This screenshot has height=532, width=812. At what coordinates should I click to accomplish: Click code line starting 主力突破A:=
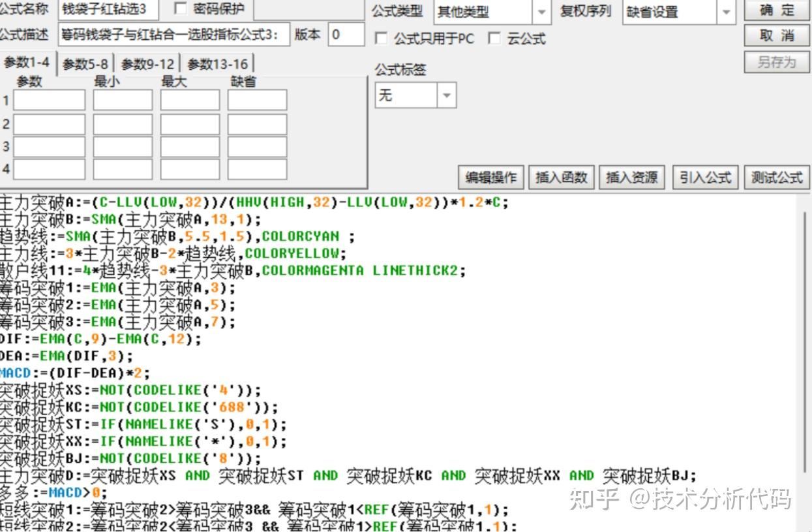[x=254, y=202]
